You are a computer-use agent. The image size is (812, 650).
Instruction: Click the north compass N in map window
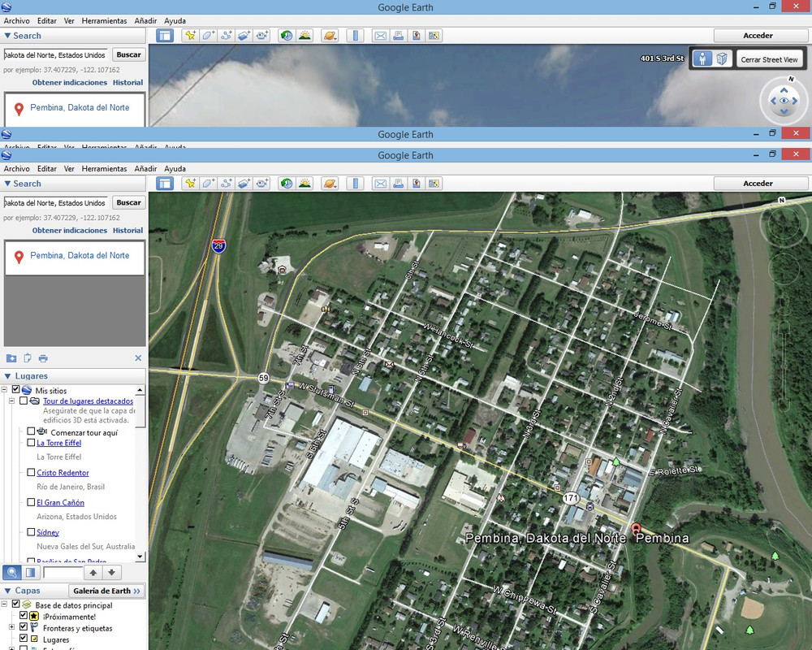point(781,200)
